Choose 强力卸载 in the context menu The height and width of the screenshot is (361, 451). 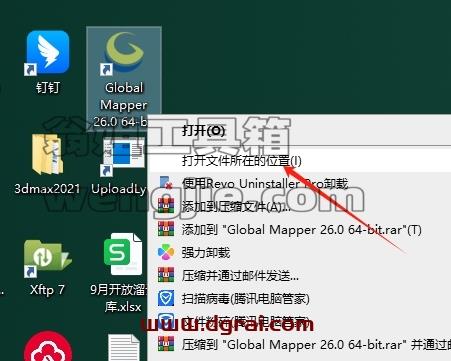[x=299, y=252]
